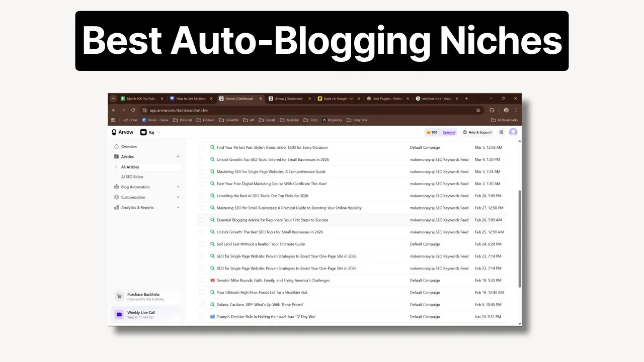644x362 pixels.
Task: Click the Upgrade link
Action: pyautogui.click(x=449, y=132)
